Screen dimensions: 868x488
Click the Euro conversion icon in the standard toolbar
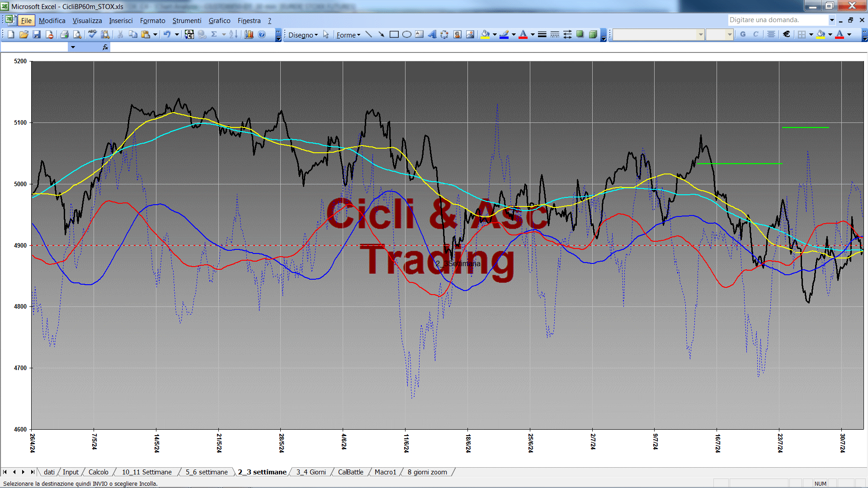[x=189, y=34]
